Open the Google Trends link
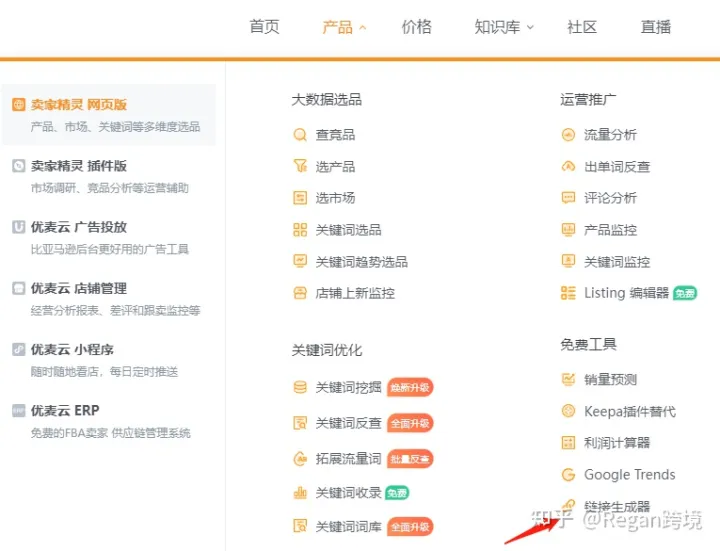720x551 pixels. [x=630, y=474]
